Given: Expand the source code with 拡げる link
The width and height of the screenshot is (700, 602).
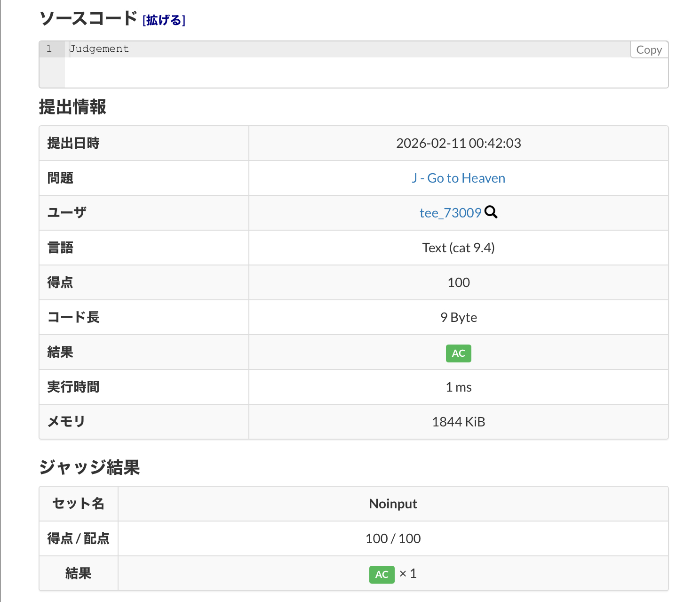Looking at the screenshot, I should tap(164, 20).
